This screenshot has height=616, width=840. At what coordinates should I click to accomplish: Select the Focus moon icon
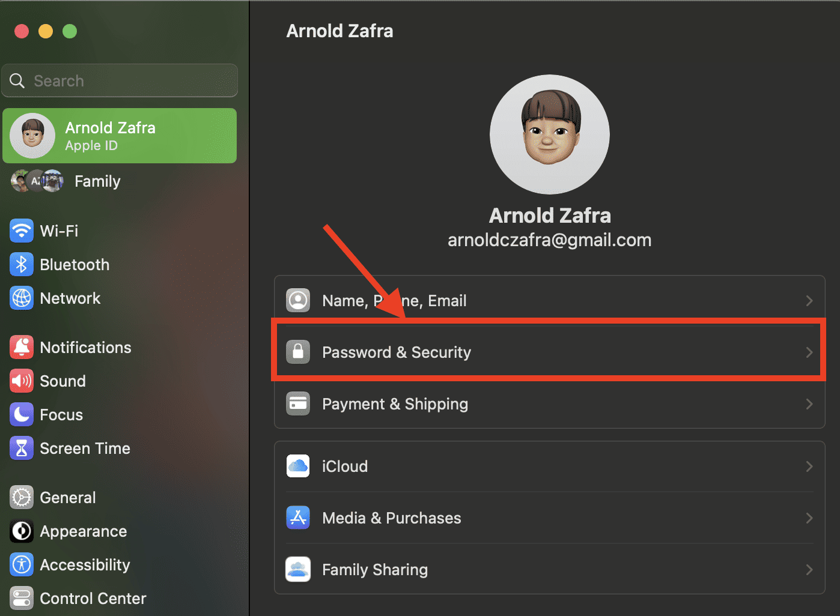click(x=22, y=414)
